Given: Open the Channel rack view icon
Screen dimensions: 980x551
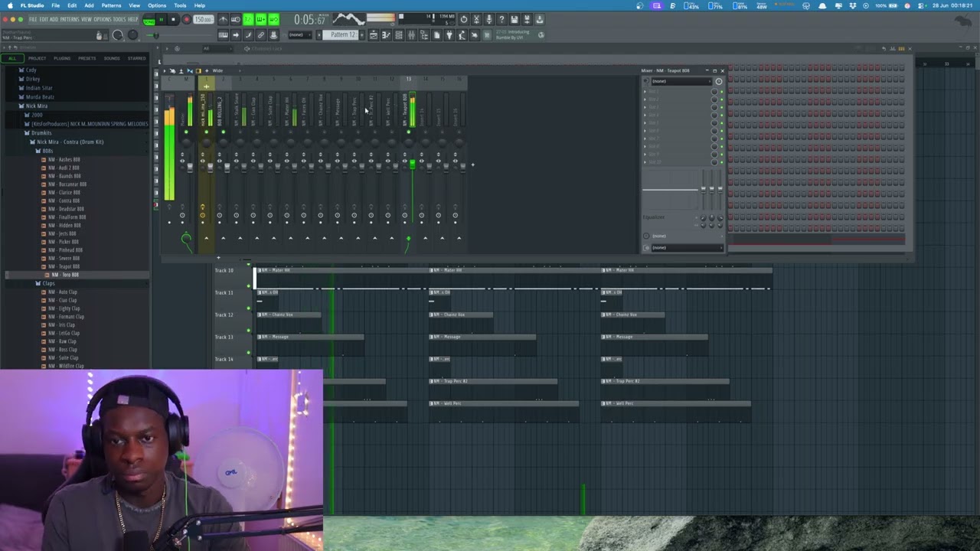Looking at the screenshot, I should pos(399,35).
